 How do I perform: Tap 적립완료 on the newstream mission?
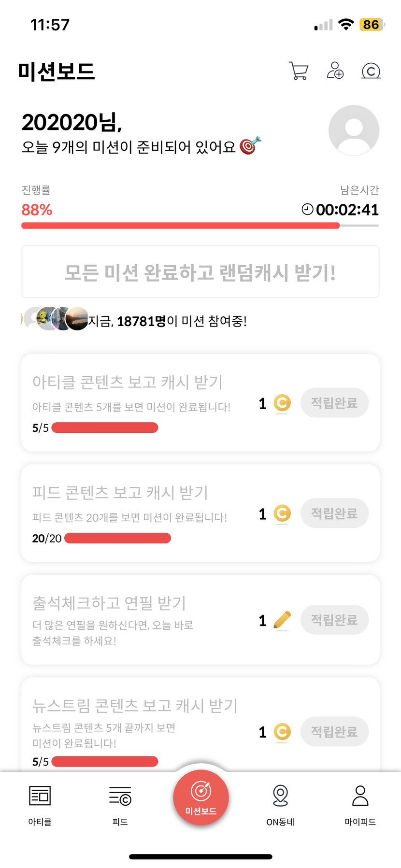(334, 732)
